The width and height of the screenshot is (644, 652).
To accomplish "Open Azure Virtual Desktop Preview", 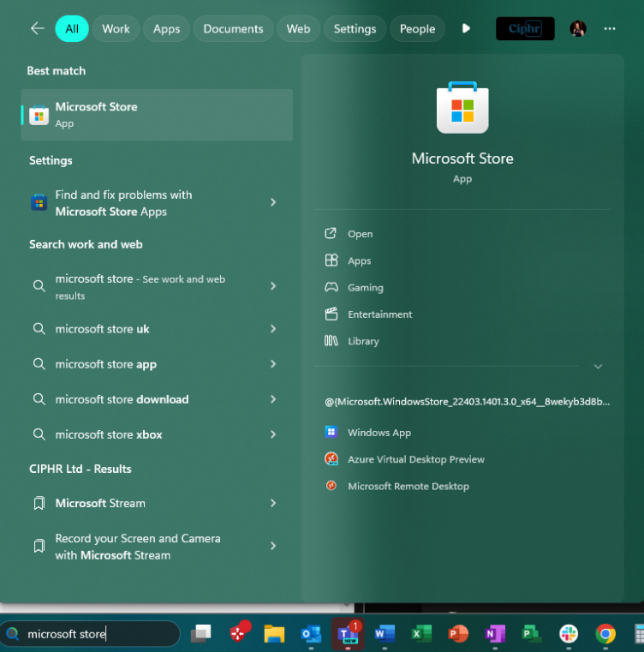I will point(416,459).
